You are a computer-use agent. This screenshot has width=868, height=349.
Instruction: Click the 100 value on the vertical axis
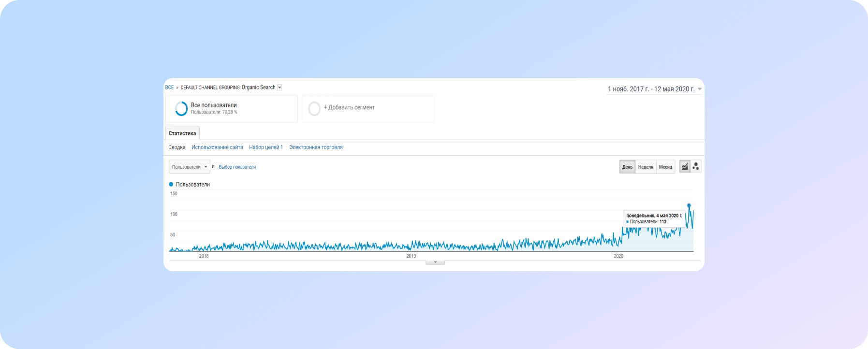[174, 214]
